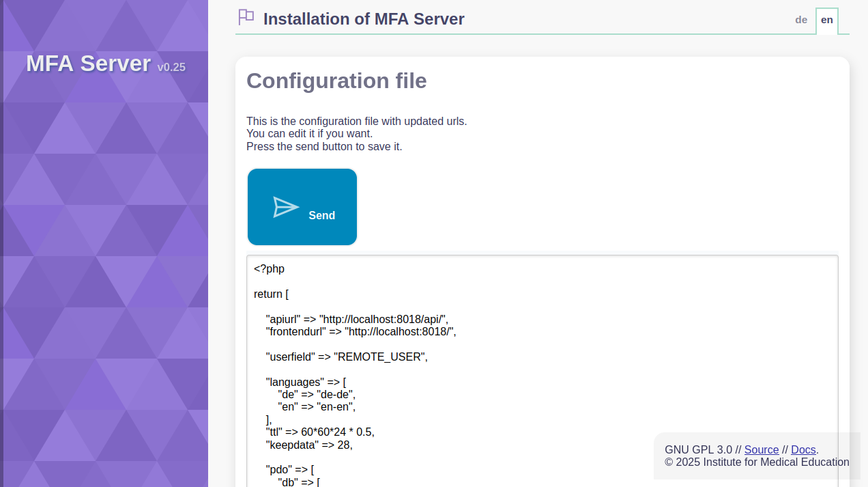Click the "pdo" => [ config line
This screenshot has width=868, height=487.
(289, 470)
